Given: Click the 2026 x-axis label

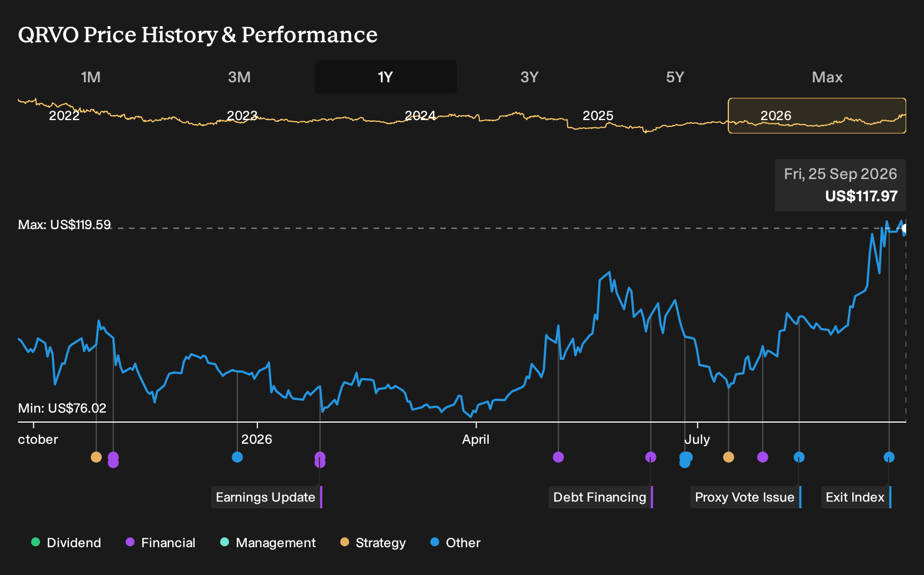Looking at the screenshot, I should pos(257,439).
